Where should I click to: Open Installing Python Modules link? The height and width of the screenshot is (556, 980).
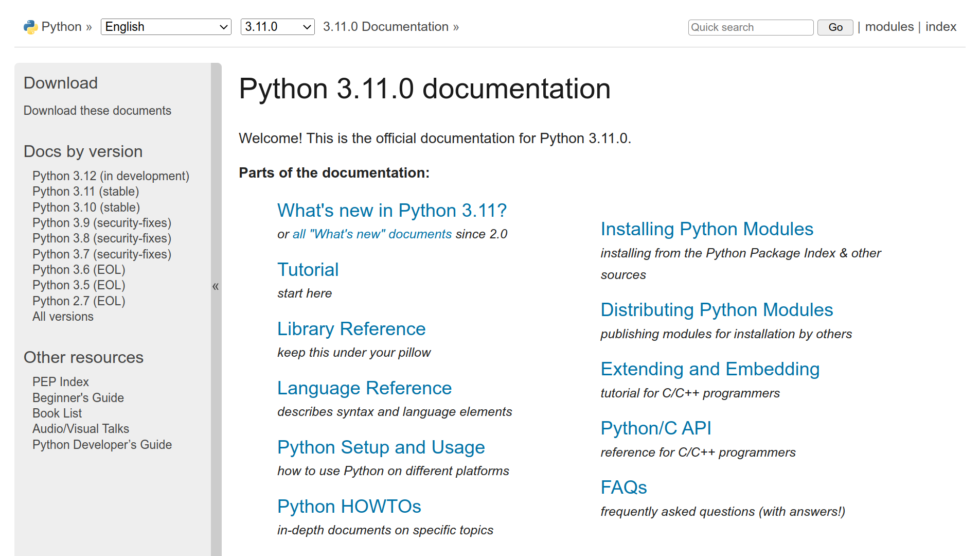707,229
